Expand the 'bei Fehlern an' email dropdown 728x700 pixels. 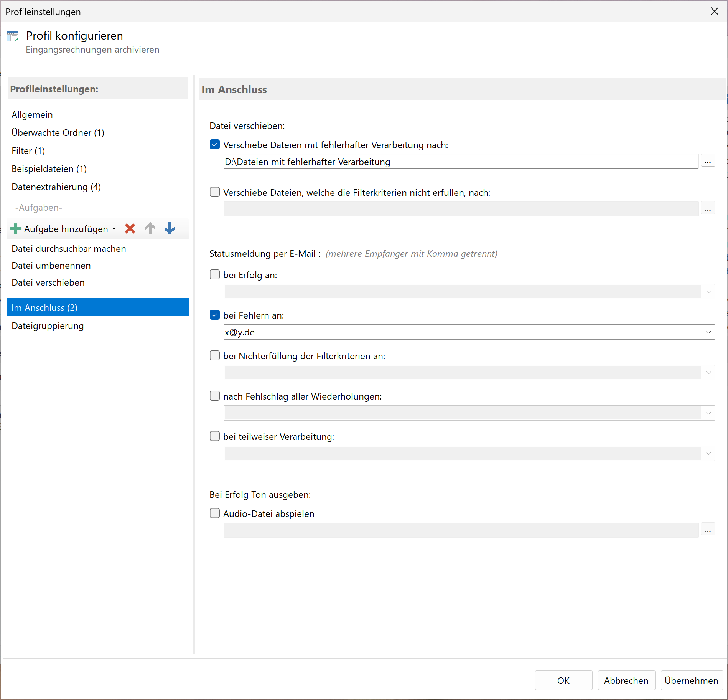pos(708,332)
